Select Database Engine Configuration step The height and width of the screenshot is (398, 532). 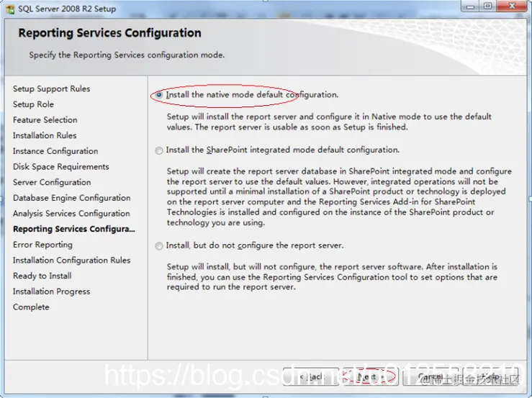(71, 198)
